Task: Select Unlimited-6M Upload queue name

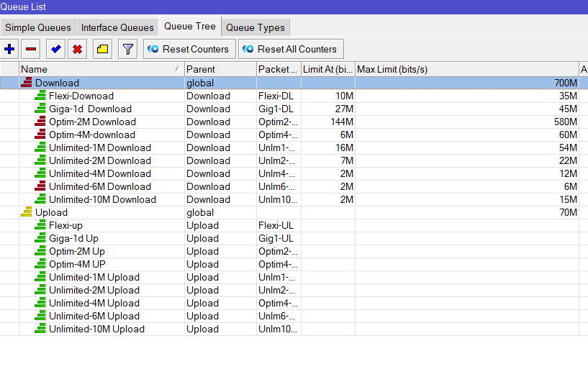Action: (94, 316)
